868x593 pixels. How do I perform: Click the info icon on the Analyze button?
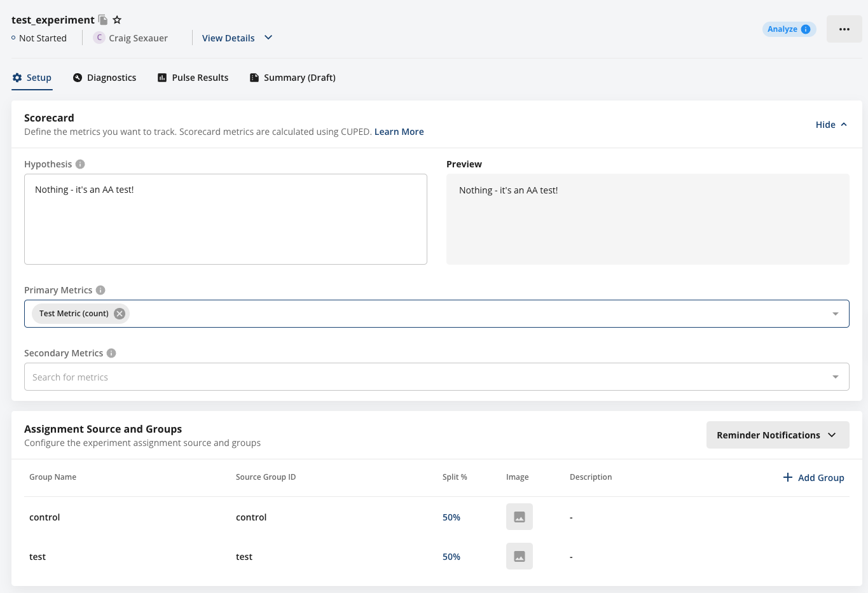(x=806, y=29)
